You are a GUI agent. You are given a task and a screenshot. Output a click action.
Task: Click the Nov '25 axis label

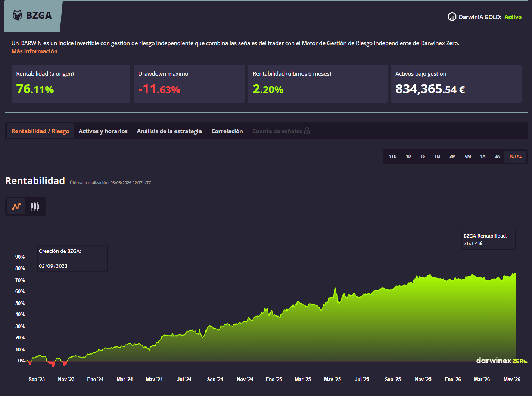tap(423, 379)
